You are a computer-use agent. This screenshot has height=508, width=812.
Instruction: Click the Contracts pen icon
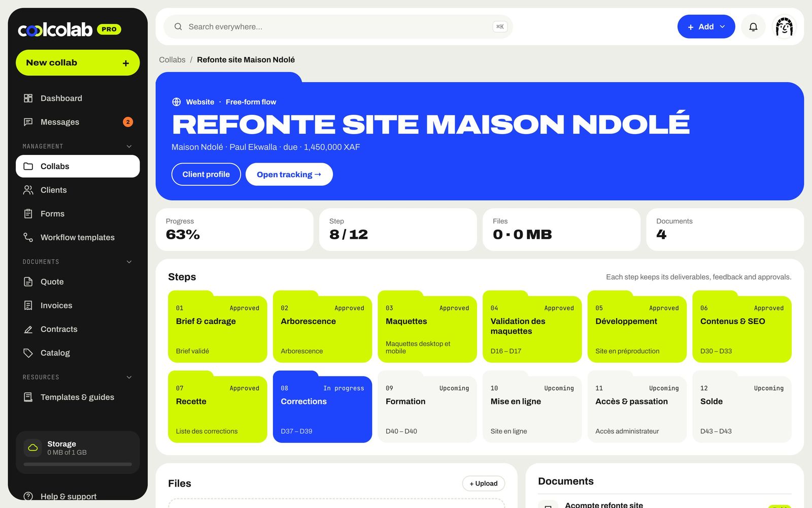click(x=28, y=329)
